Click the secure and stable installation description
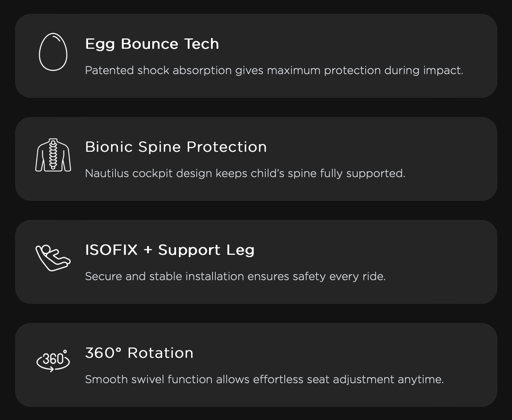This screenshot has width=512, height=420. [235, 276]
